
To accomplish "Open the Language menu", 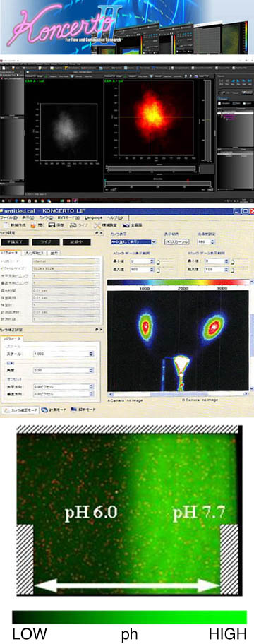I will tap(93, 217).
